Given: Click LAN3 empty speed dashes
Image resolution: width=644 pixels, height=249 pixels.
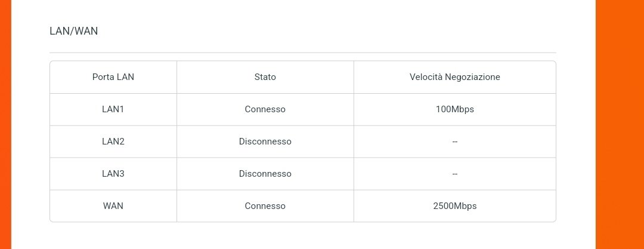Looking at the screenshot, I should point(454,174).
